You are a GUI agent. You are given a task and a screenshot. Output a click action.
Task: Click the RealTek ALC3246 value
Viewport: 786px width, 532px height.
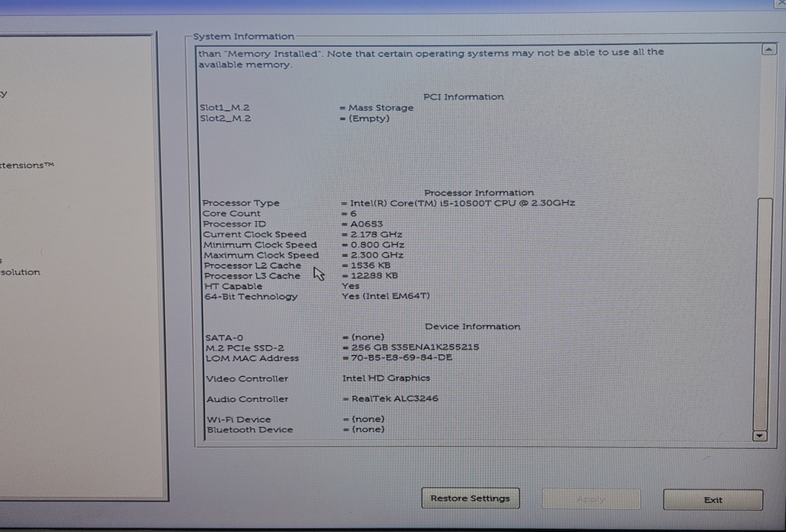395,399
